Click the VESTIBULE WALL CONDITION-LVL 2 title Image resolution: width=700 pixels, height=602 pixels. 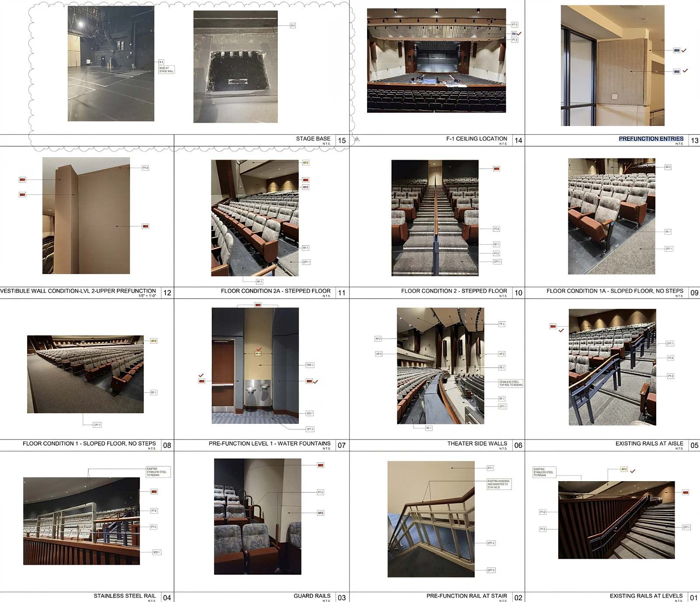[78, 291]
